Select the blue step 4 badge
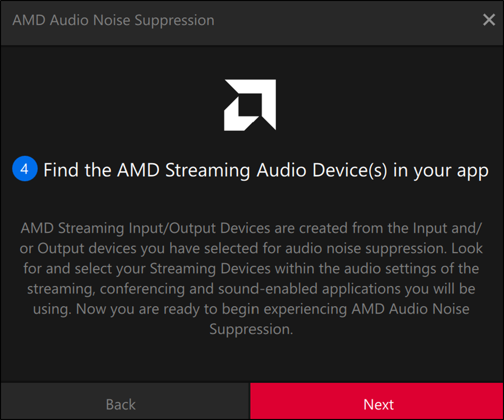This screenshot has width=504, height=420. coord(25,169)
